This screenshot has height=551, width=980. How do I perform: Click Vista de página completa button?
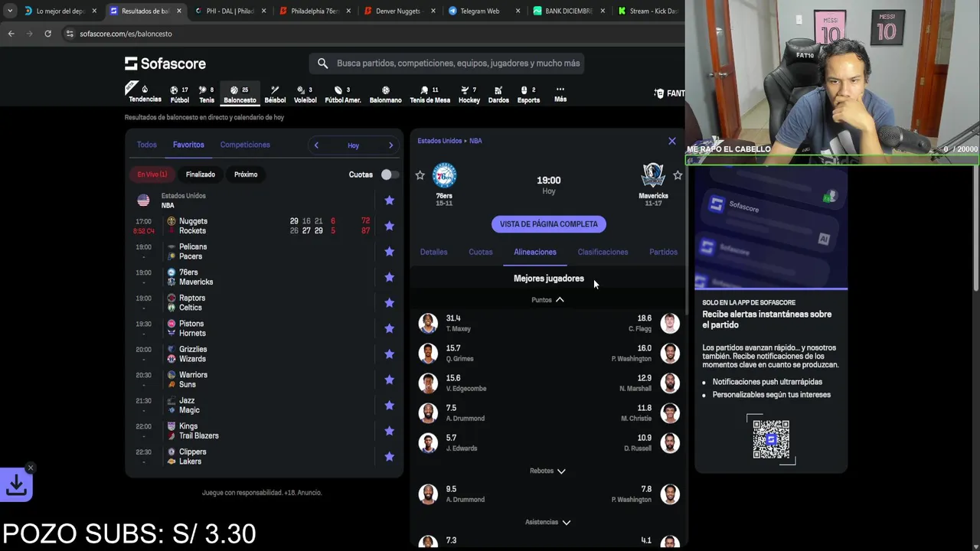point(549,224)
